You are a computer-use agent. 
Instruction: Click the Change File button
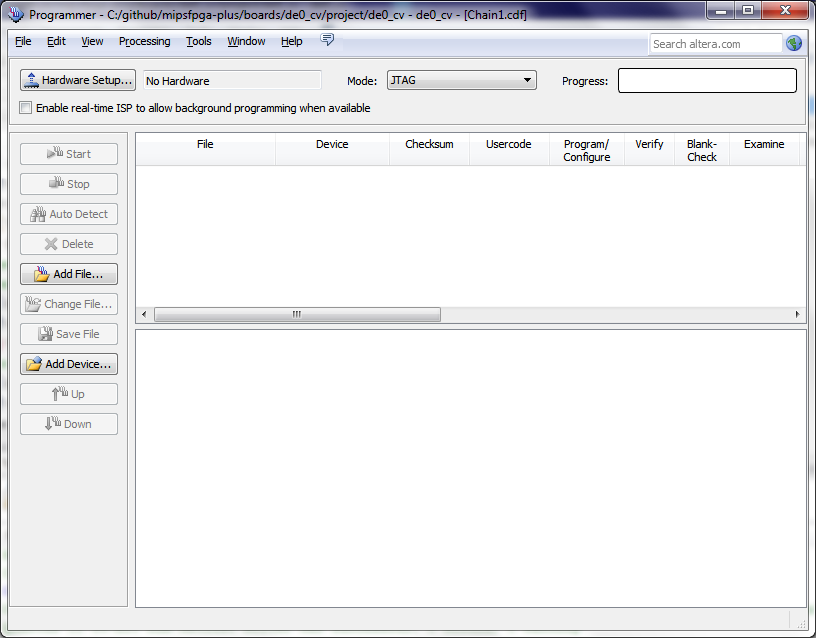coord(69,304)
